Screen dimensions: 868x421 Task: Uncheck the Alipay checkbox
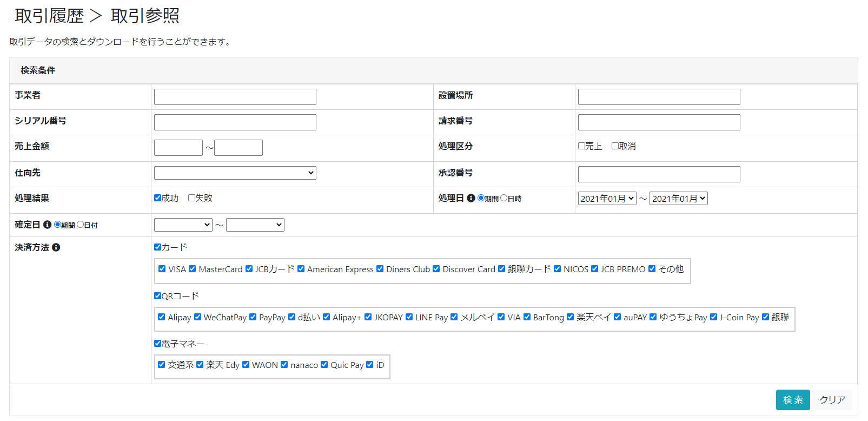(161, 317)
